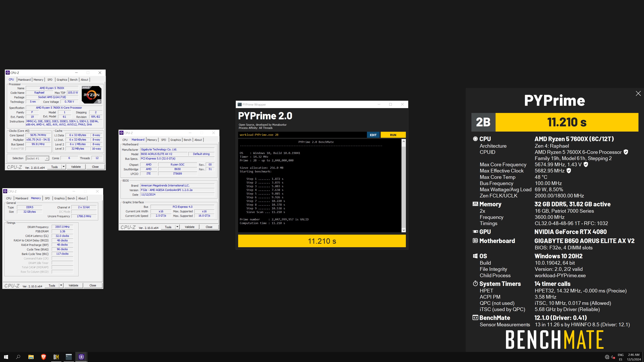Screen dimensions: 644x362
Task: Click Core Voltage 0.708 V value
Action: 69,102
